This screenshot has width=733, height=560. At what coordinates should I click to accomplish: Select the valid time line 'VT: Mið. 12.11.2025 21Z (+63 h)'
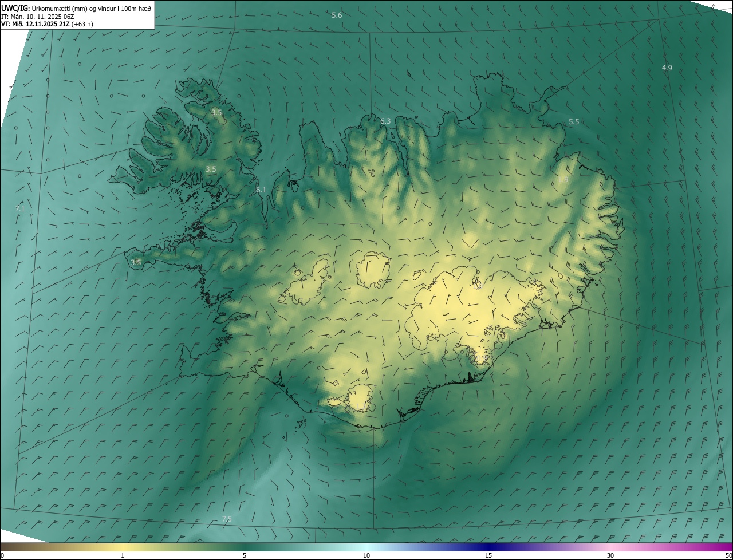coord(47,24)
